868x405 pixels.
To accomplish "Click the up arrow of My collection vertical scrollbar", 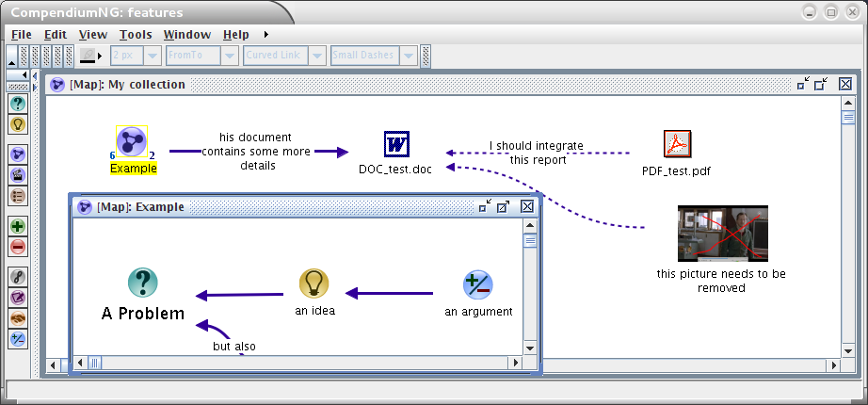I will coord(847,103).
